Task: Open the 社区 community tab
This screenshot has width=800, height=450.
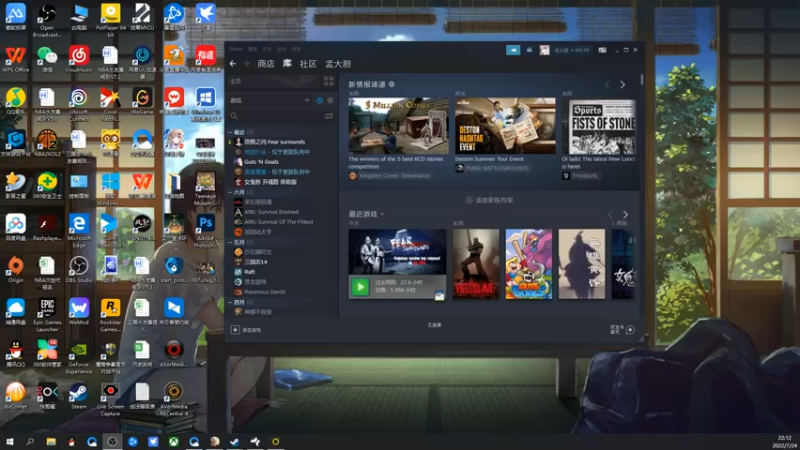Action: point(308,64)
